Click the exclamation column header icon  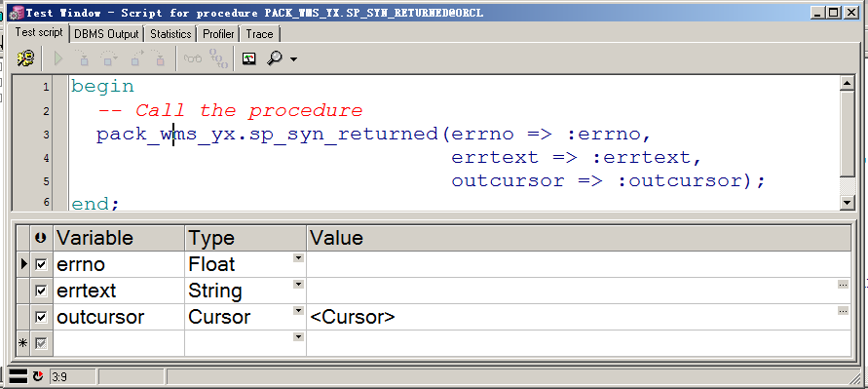click(x=42, y=238)
